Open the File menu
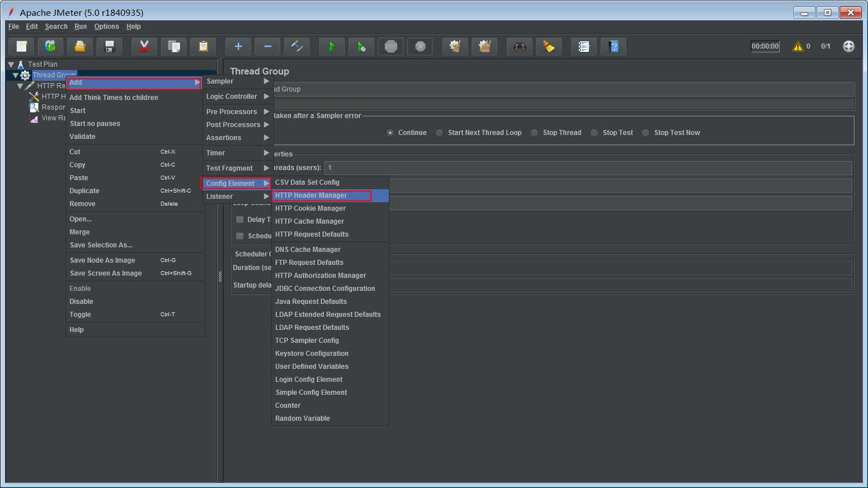Image resolution: width=868 pixels, height=488 pixels. click(14, 27)
